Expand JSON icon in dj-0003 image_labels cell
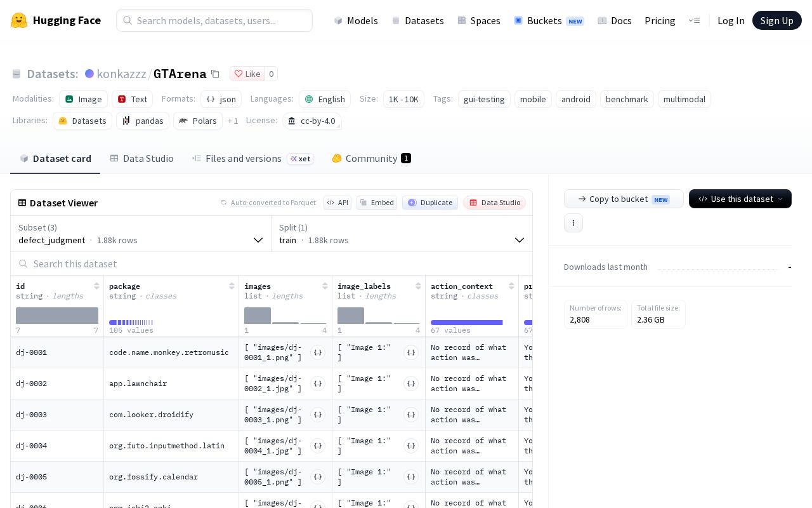This screenshot has height=508, width=812. coord(411,415)
